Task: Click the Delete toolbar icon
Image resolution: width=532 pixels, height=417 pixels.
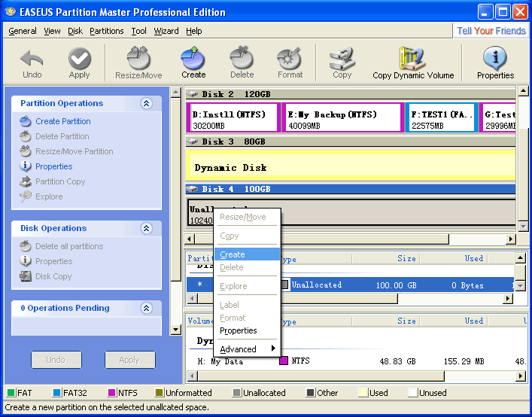Action: (242, 59)
